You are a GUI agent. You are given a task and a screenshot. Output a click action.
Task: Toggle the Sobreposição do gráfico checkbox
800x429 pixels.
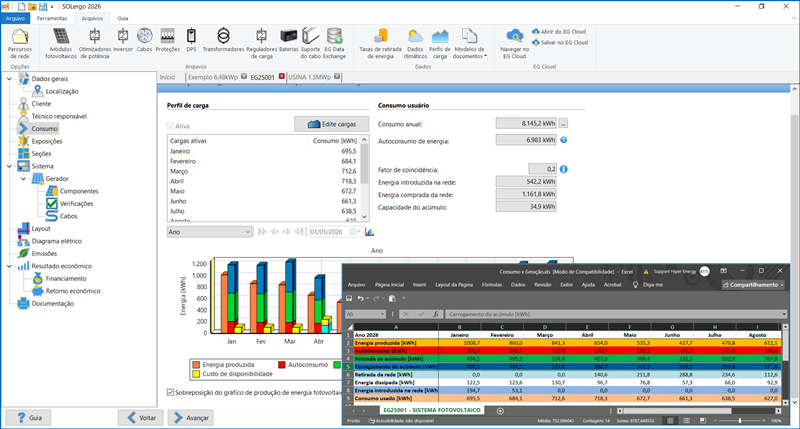(x=171, y=392)
